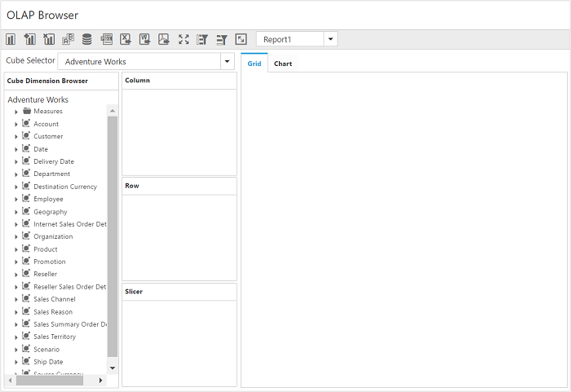Viewport: 571px width, 392px height.
Task: Click the Export to Word icon
Action: pyautogui.click(x=144, y=39)
